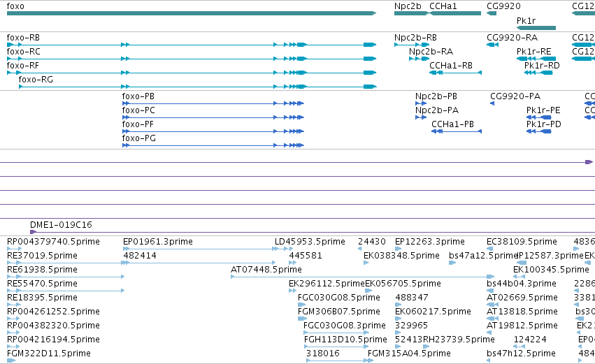
Task: Click the foxo-PG protein label
Action: (x=139, y=138)
